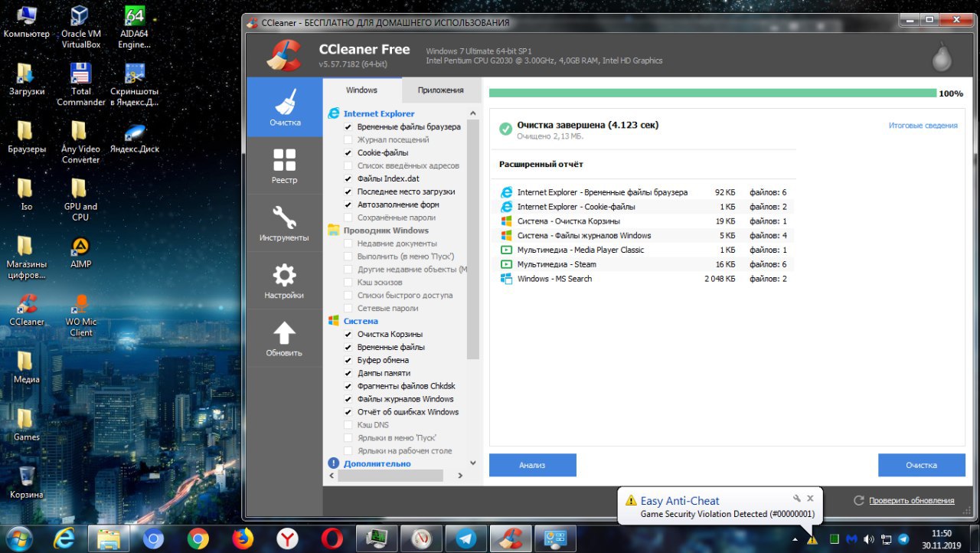Click the Telegram tray icon
Viewport: 980px width, 553px height.
(x=903, y=539)
